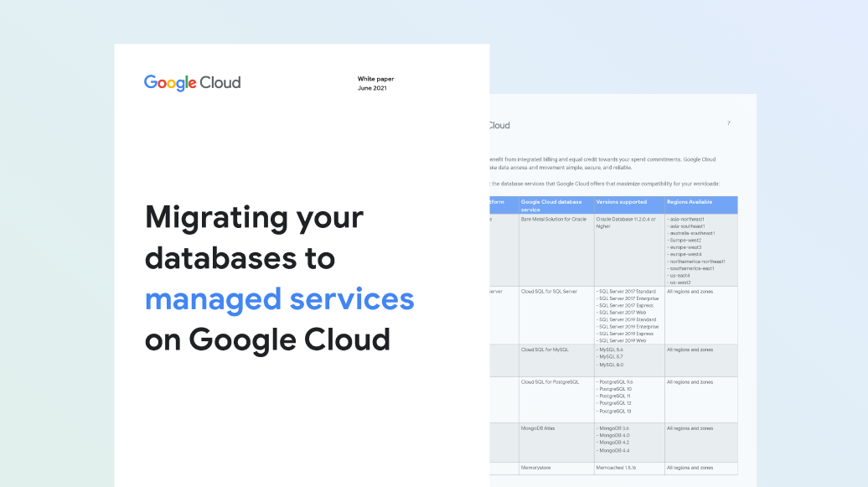Click the "PostgreSQL 13" version entry

point(614,412)
